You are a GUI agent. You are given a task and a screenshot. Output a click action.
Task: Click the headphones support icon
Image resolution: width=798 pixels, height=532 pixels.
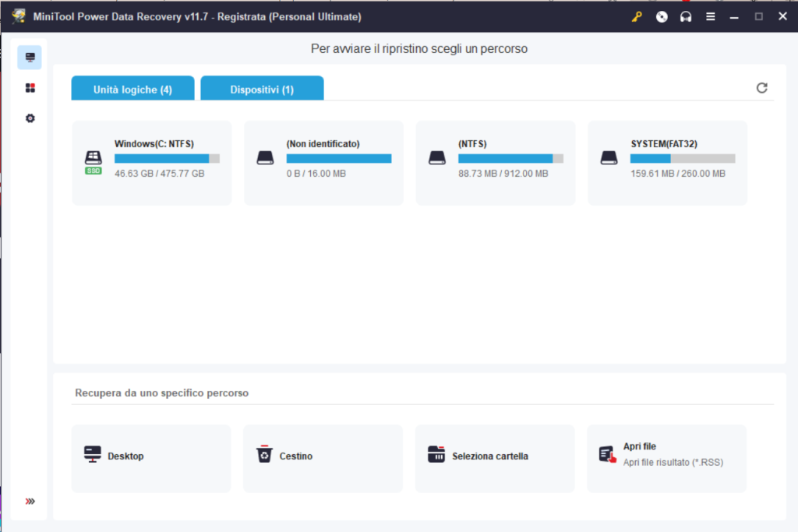pyautogui.click(x=686, y=17)
